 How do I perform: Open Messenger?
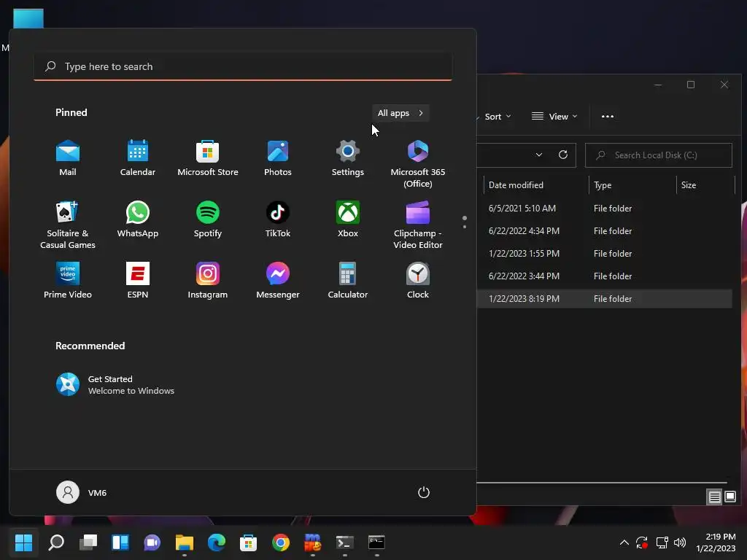(278, 281)
